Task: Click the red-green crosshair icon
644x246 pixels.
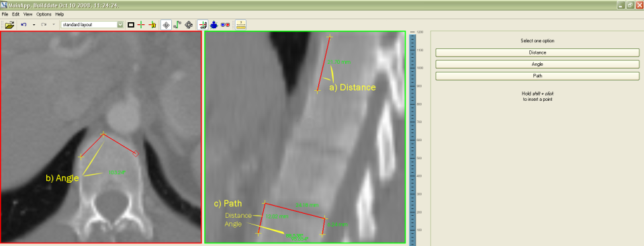Action: coord(141,25)
